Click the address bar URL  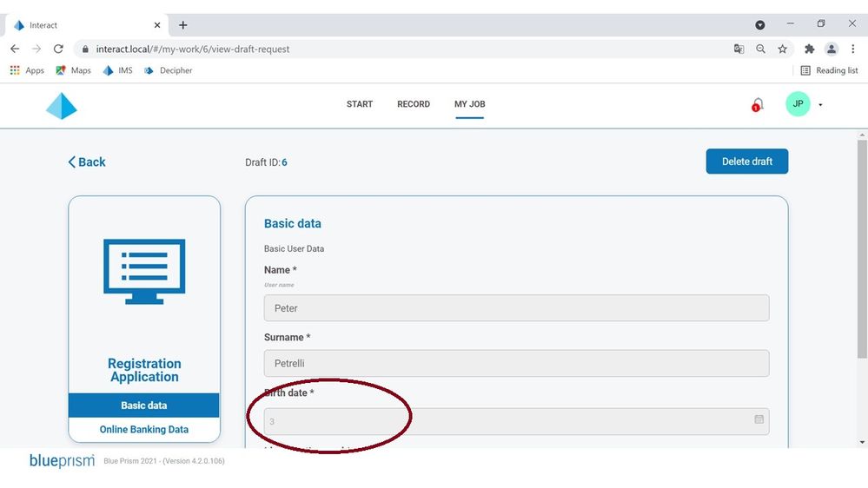193,49
